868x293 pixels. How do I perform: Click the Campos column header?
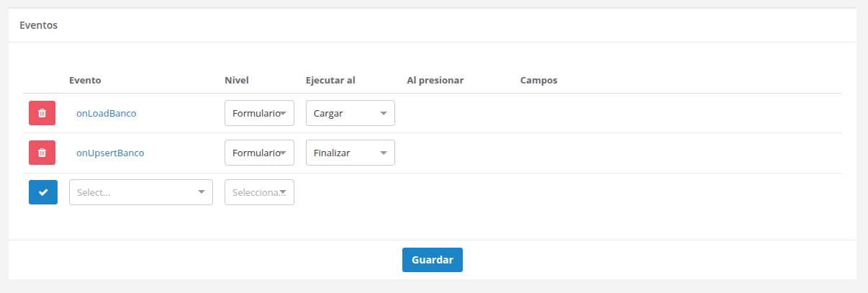point(538,80)
